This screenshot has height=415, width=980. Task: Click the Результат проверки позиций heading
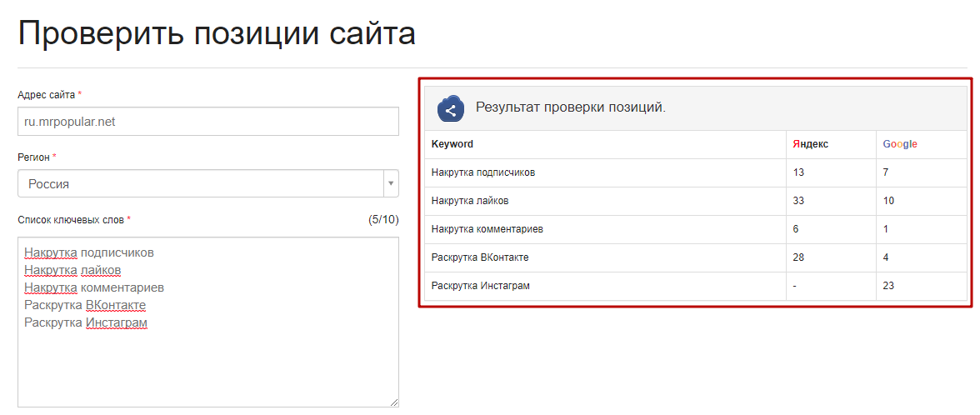click(571, 107)
